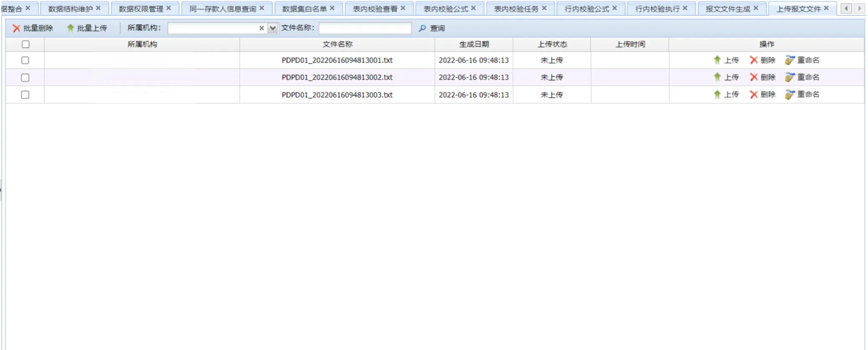The image size is (868, 350).
Task: Click the batch delete red X icon
Action: coord(16,28)
